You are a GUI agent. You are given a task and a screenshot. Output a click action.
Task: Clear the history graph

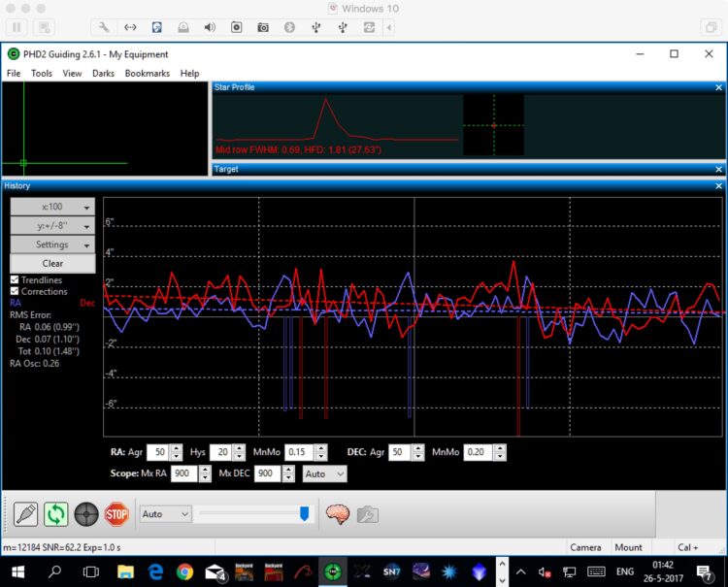coord(52,264)
